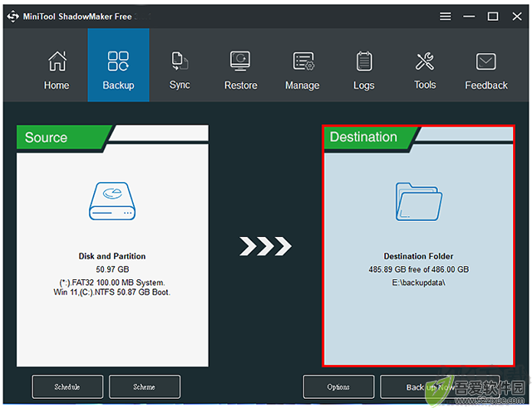Click the E:\backupdata\ path

419,283
